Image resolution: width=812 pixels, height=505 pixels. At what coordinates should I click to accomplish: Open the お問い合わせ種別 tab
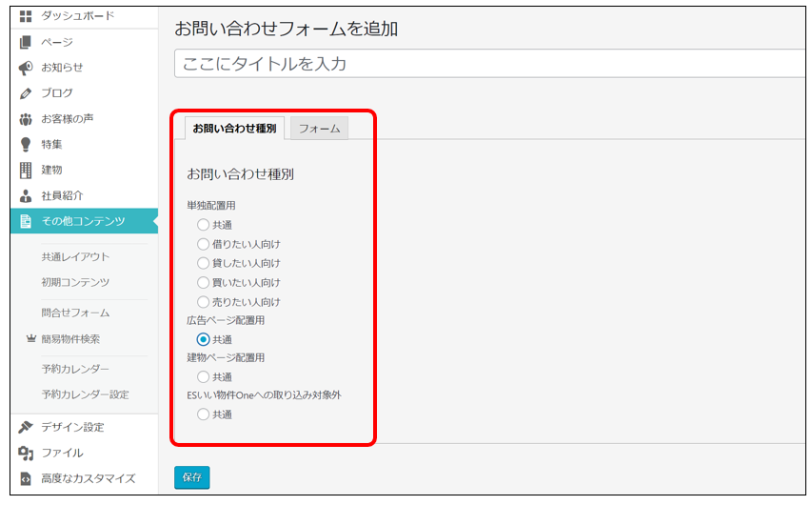pos(234,129)
